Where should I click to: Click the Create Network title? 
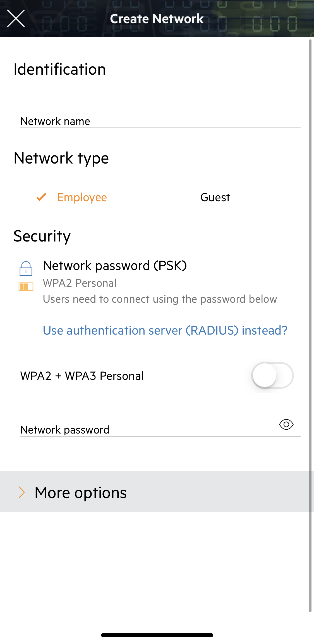pyautogui.click(x=157, y=19)
